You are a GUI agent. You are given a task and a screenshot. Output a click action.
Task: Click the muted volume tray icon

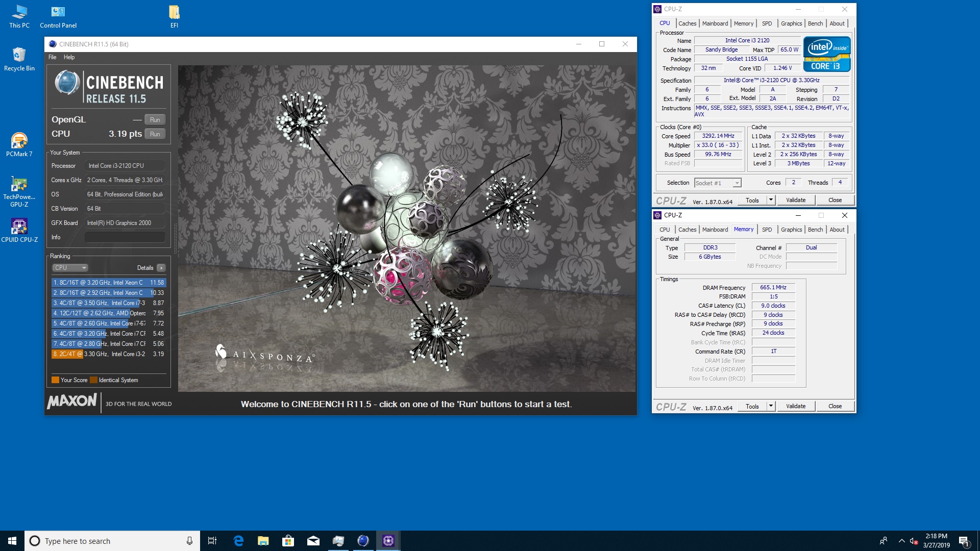tap(914, 541)
